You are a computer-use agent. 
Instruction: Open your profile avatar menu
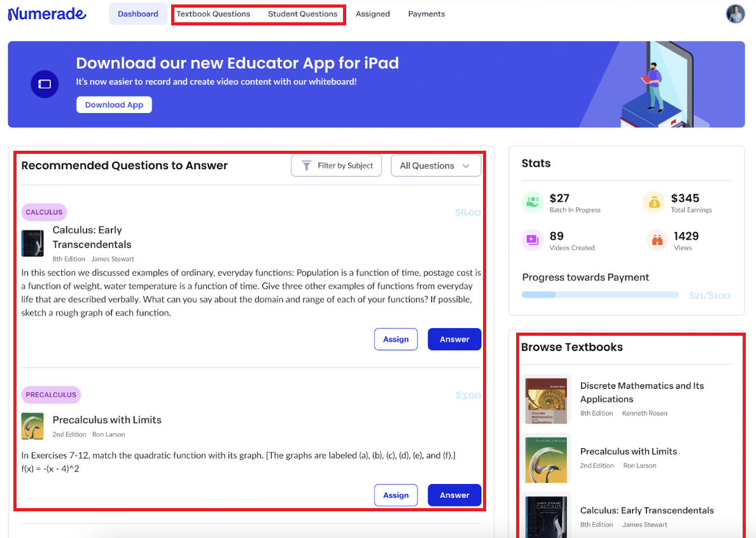pos(735,13)
